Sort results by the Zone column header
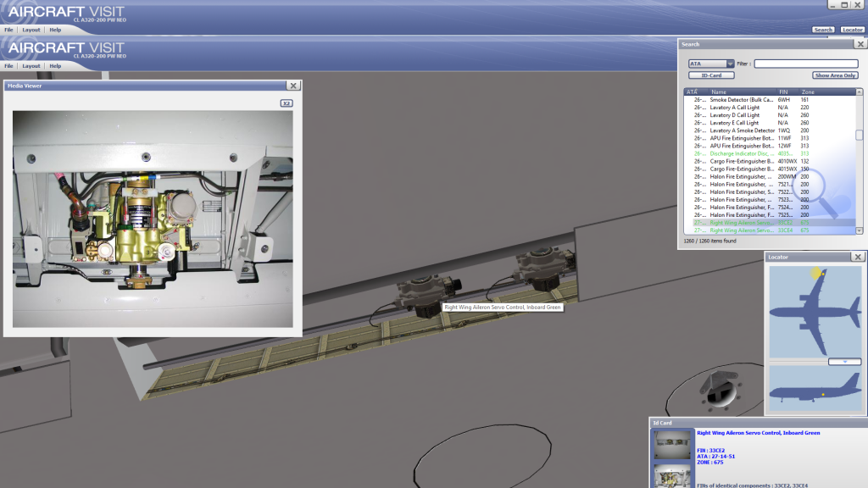The height and width of the screenshot is (488, 868). click(827, 91)
